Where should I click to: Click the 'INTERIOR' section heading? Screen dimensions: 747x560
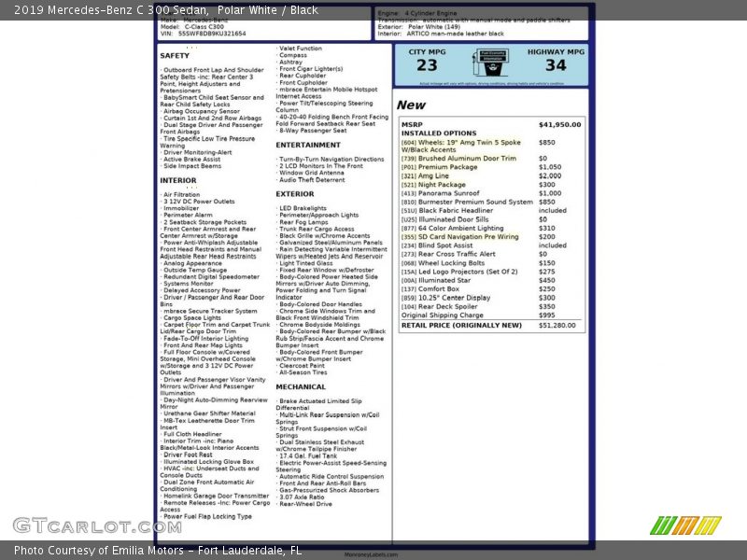click(178, 180)
